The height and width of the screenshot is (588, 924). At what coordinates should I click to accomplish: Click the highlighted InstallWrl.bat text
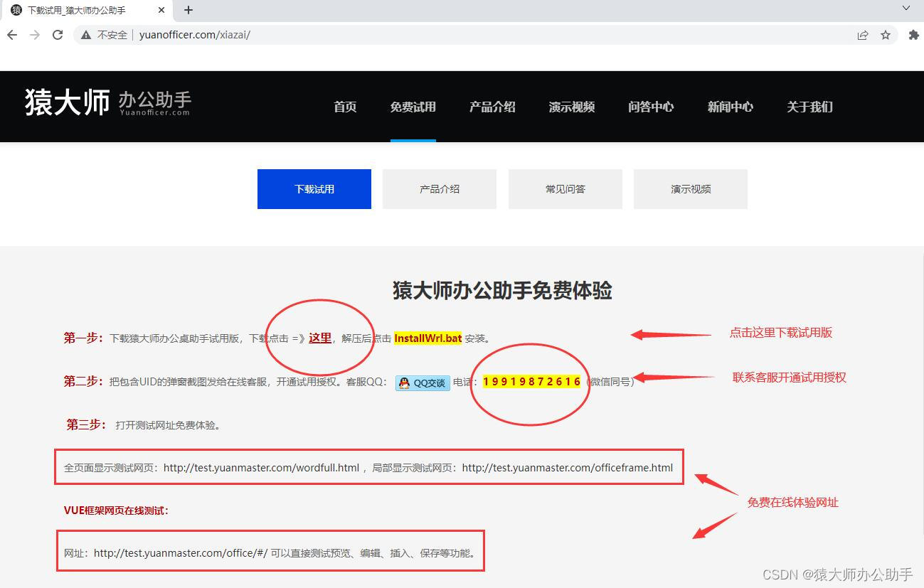point(428,338)
